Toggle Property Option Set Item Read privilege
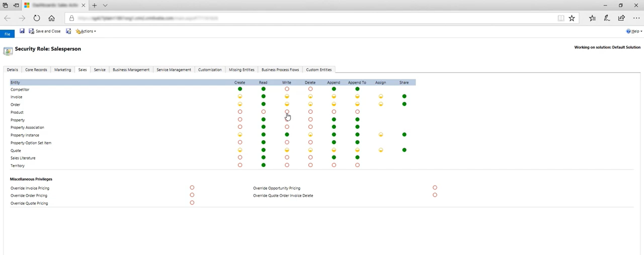Image resolution: width=644 pixels, height=255 pixels. click(263, 142)
